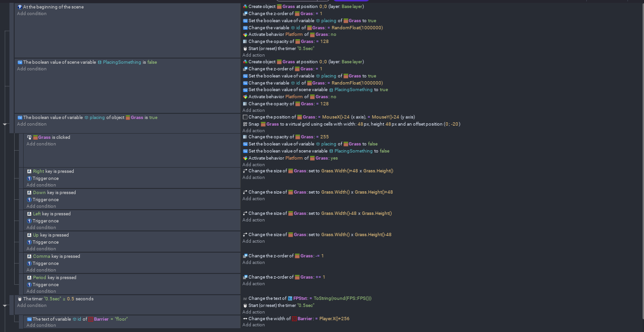This screenshot has height=332, width=644.
Task: Click the grid icon of the Snap Grass action
Action: [245, 124]
